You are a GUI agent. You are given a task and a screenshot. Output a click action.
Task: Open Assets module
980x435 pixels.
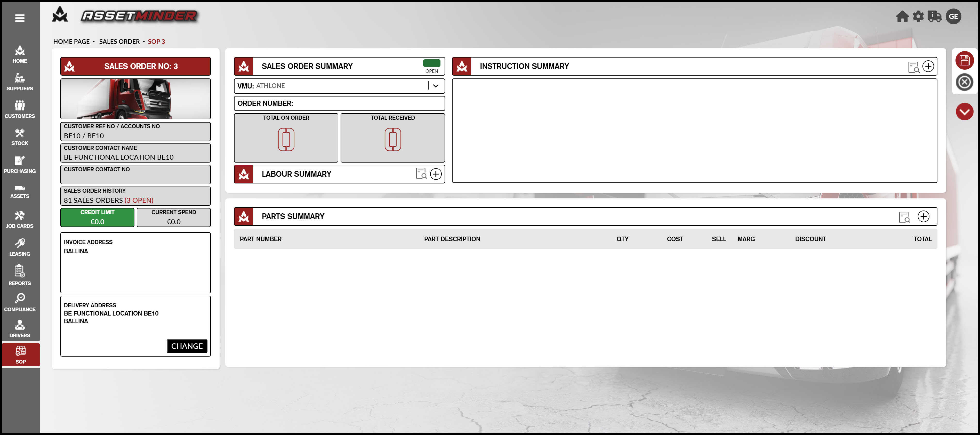[20, 192]
